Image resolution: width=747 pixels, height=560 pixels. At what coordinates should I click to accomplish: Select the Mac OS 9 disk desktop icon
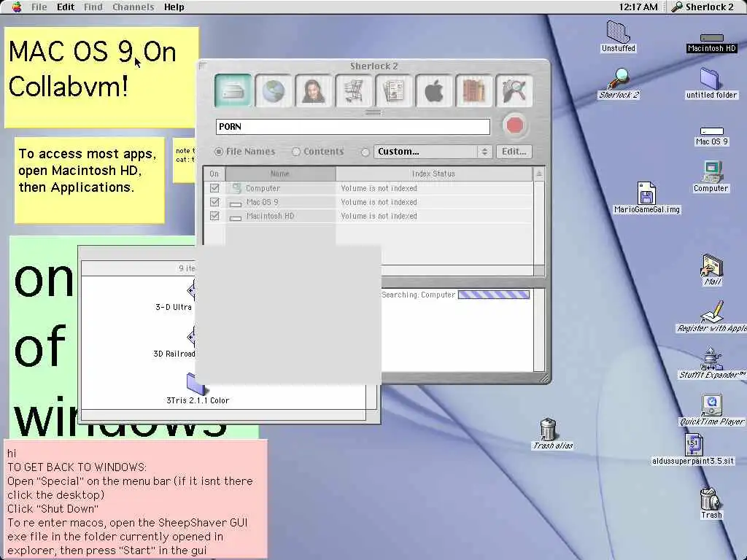pos(712,136)
